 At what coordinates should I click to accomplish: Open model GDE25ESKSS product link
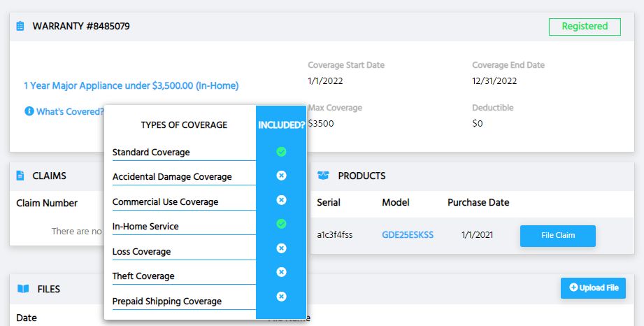[x=408, y=235]
